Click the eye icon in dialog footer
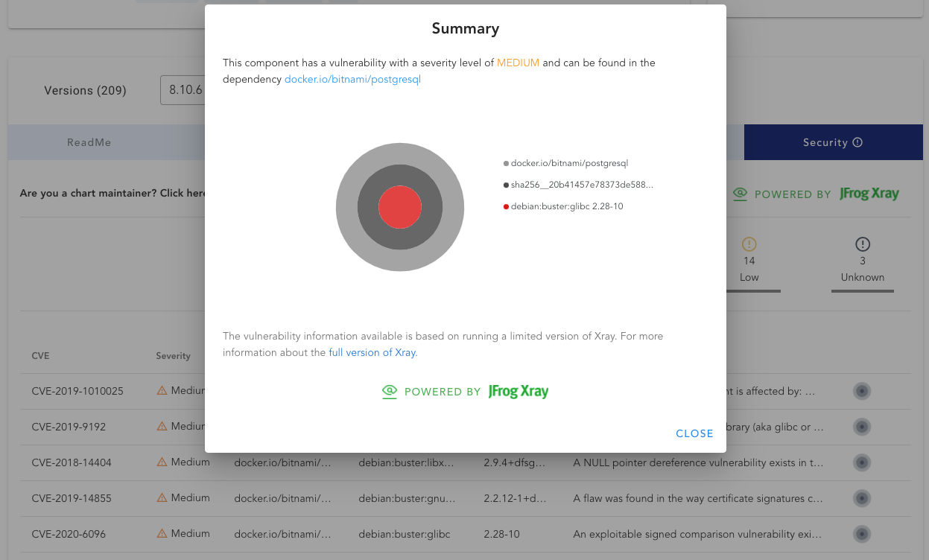929x560 pixels. tap(390, 391)
